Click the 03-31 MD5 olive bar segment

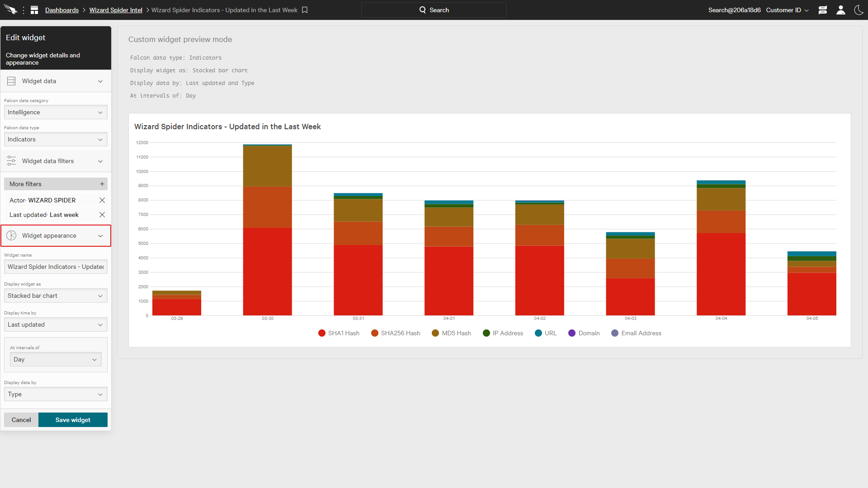pyautogui.click(x=358, y=210)
